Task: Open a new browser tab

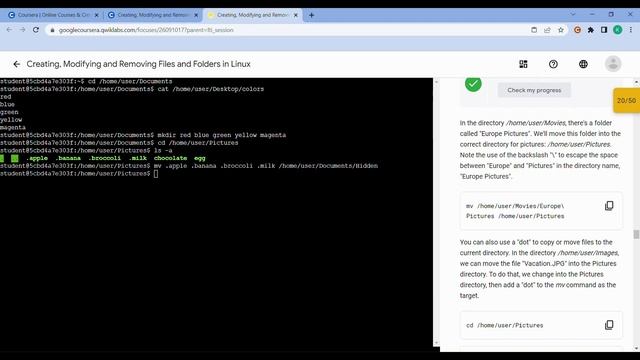Action: point(311,15)
